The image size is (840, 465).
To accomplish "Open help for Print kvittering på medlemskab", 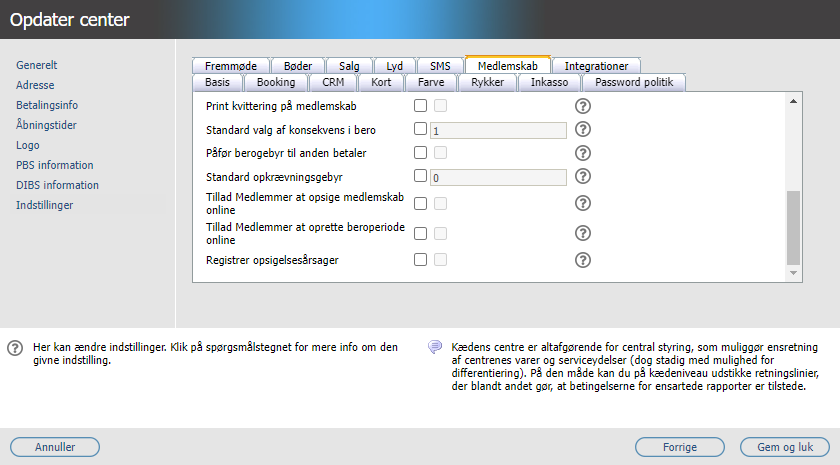I will pos(583,106).
